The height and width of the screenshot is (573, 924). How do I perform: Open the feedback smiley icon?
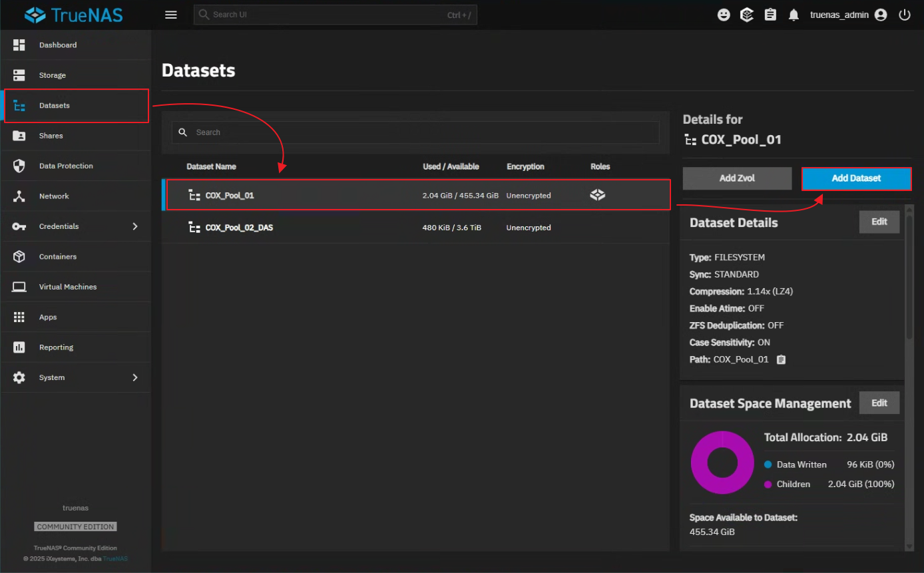point(724,15)
